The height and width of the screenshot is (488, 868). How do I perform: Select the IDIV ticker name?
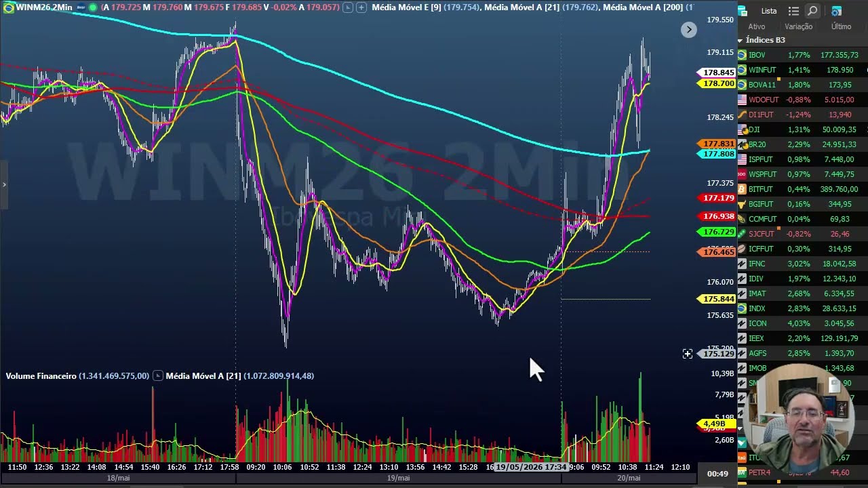(756, 279)
